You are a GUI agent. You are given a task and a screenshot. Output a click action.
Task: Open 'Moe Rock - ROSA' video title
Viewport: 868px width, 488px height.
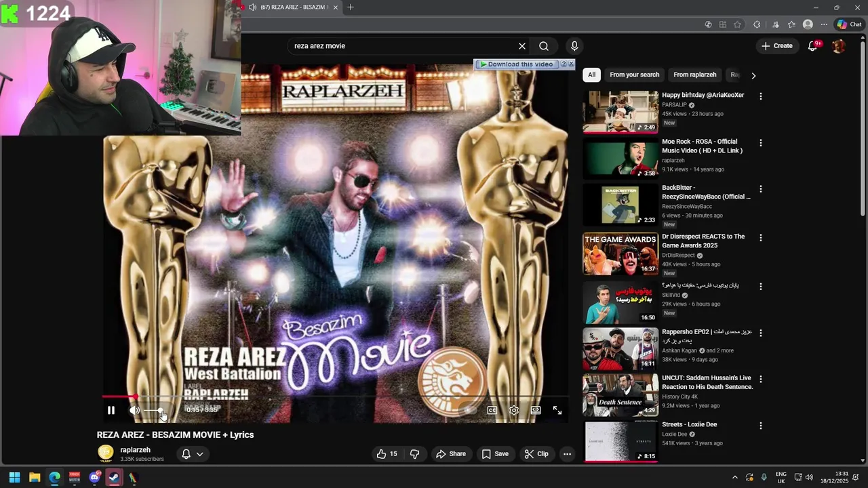tap(703, 146)
